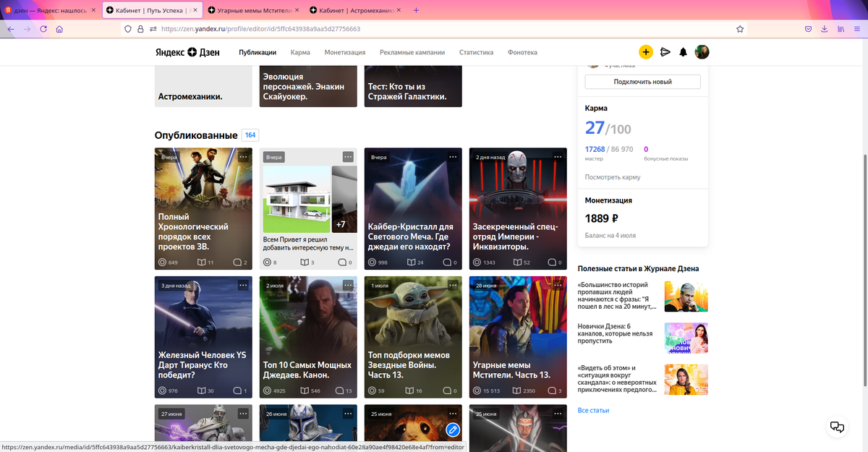Open Firefox hamburger application menu

(x=858, y=29)
